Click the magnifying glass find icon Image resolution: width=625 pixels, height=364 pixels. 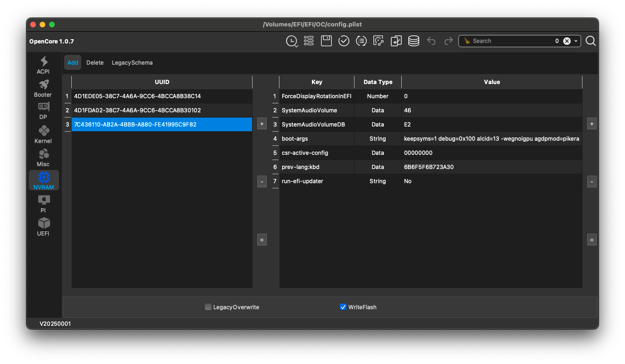tap(591, 41)
